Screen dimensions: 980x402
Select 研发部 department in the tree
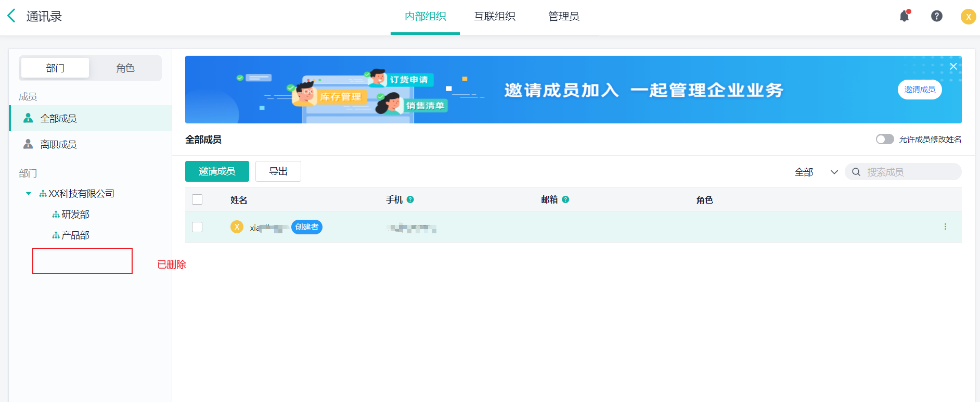[x=75, y=215]
